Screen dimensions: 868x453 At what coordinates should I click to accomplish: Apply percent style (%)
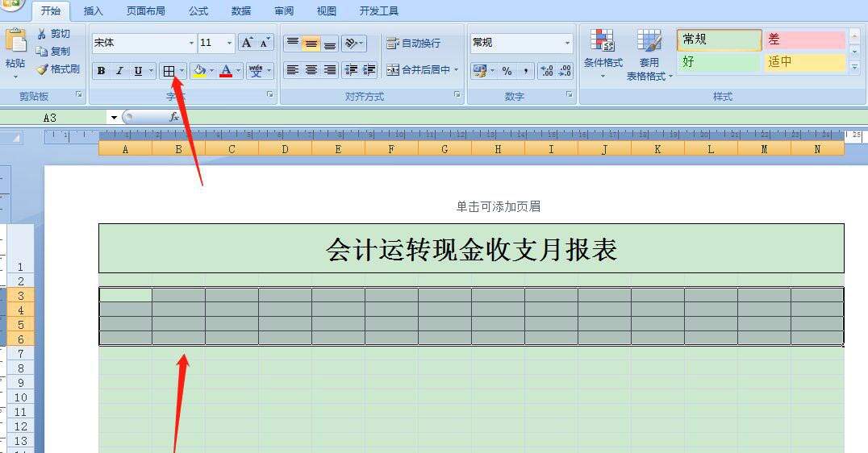click(507, 71)
